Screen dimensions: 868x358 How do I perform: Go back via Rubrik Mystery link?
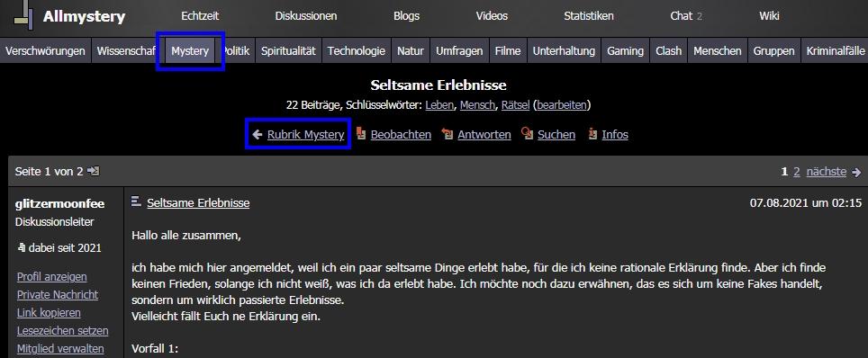point(305,134)
